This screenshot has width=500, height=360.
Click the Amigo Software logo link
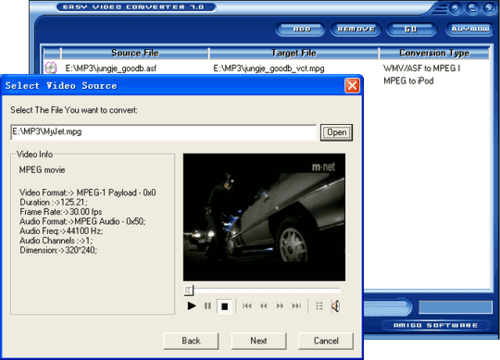(435, 325)
